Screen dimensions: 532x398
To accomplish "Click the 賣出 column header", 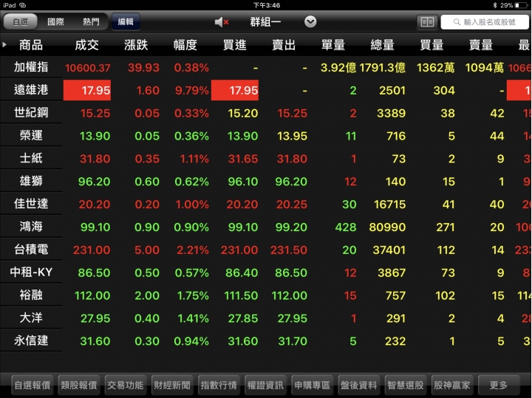I will [x=284, y=45].
